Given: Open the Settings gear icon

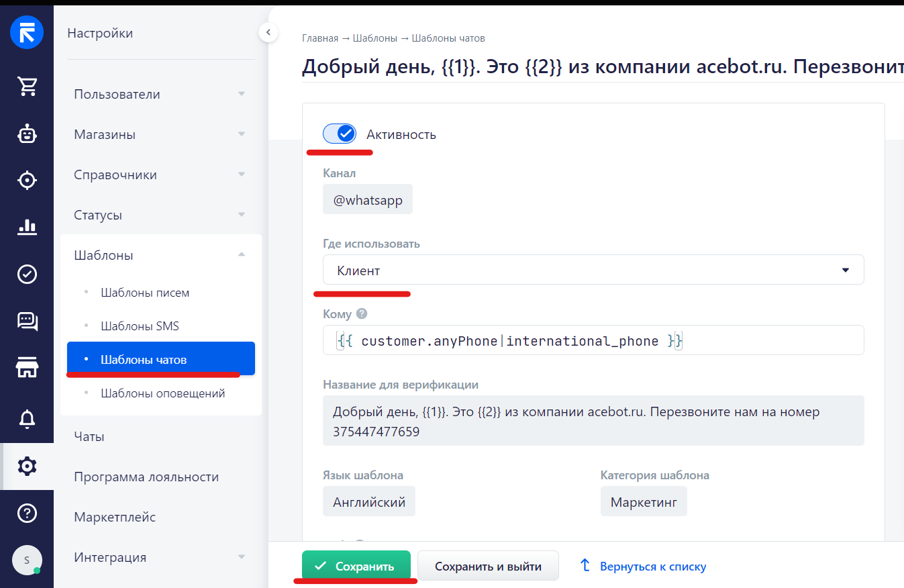Looking at the screenshot, I should 27,466.
